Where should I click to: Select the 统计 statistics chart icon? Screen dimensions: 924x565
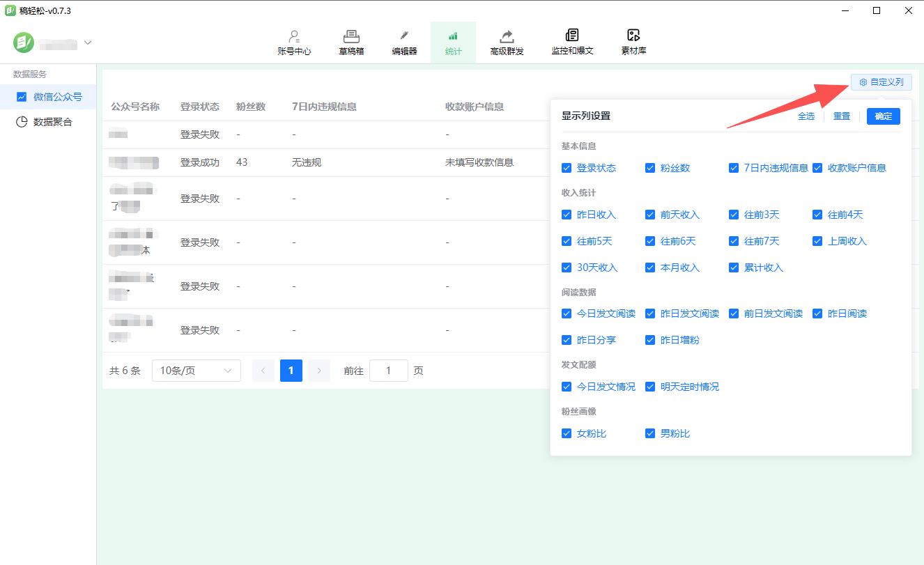(x=453, y=36)
